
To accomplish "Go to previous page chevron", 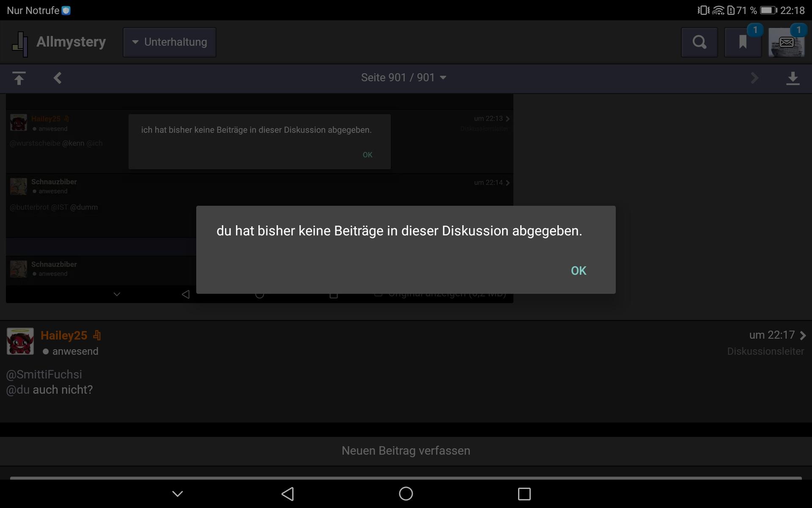I will coord(58,78).
